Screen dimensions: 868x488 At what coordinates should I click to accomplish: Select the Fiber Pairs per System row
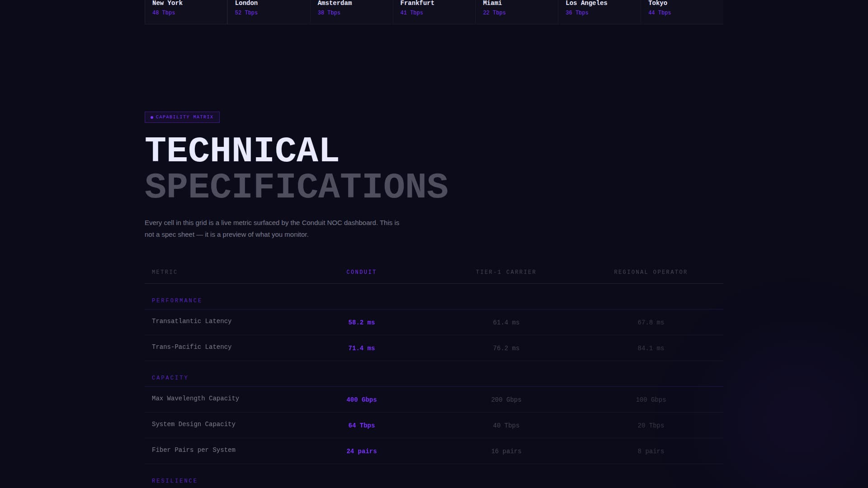(x=193, y=450)
